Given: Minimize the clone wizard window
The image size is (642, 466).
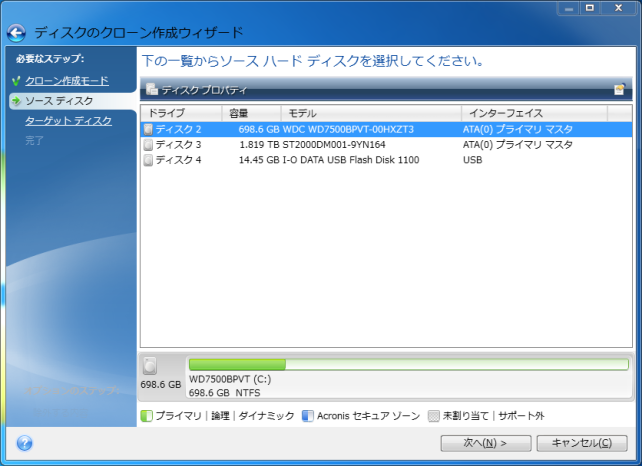Looking at the screenshot, I should (x=569, y=8).
